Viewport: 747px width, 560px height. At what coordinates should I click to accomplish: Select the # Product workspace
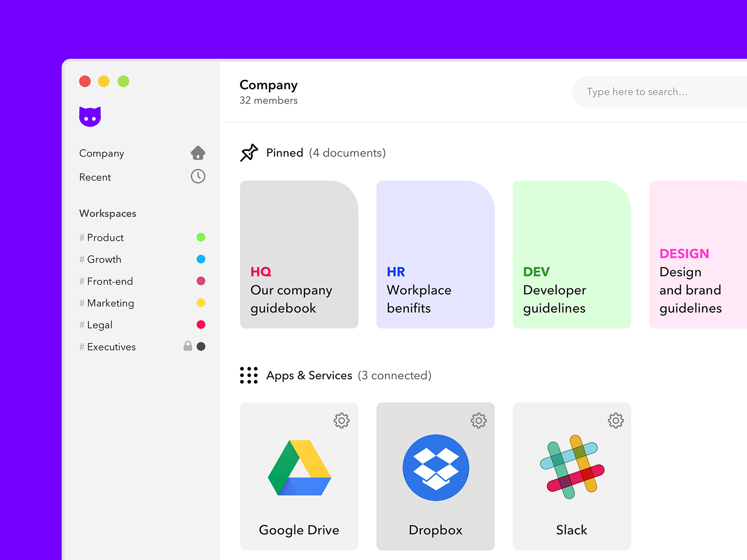[142, 238]
